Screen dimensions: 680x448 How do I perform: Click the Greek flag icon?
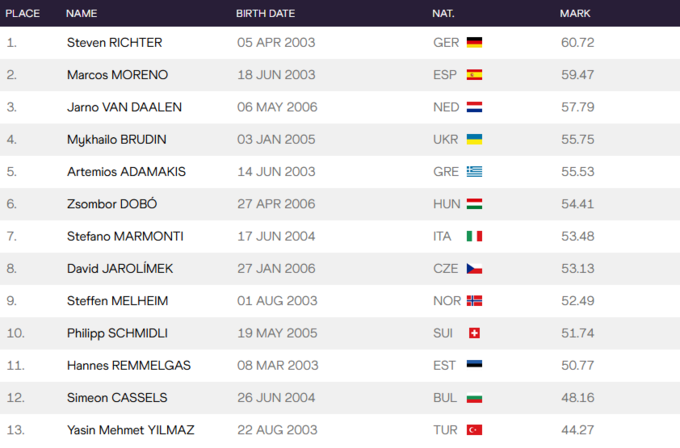(474, 171)
